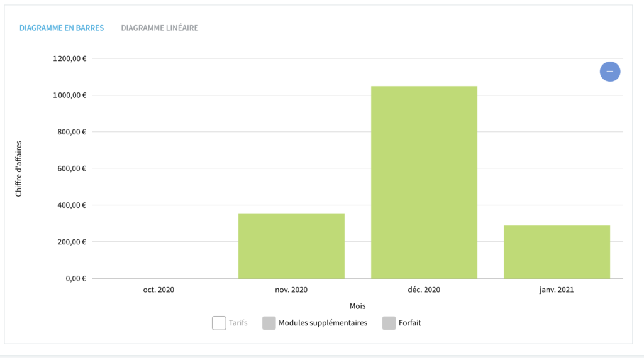This screenshot has width=644, height=358.
Task: Toggle the Modules supplémentaires legend box
Action: [269, 323]
